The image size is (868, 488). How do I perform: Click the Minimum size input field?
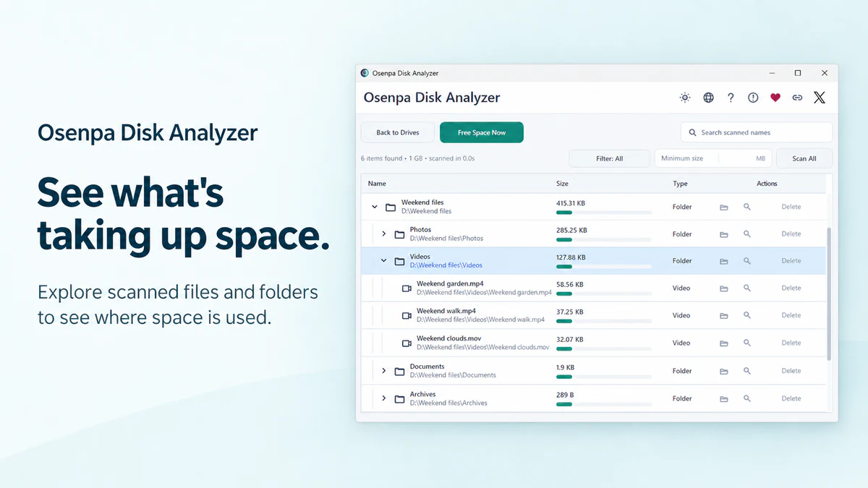pos(687,158)
